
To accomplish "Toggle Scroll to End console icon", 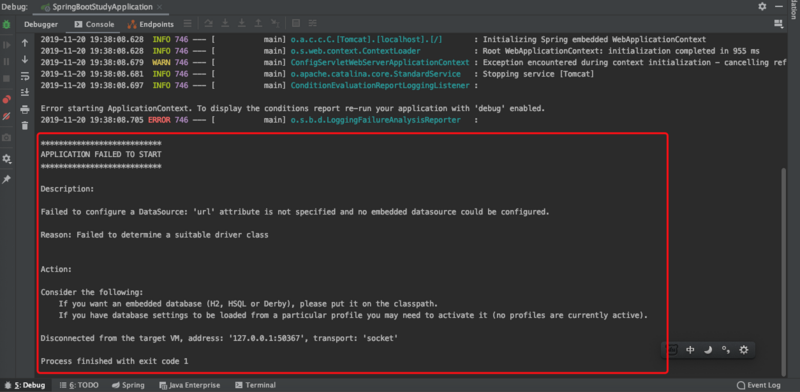I will [24, 92].
